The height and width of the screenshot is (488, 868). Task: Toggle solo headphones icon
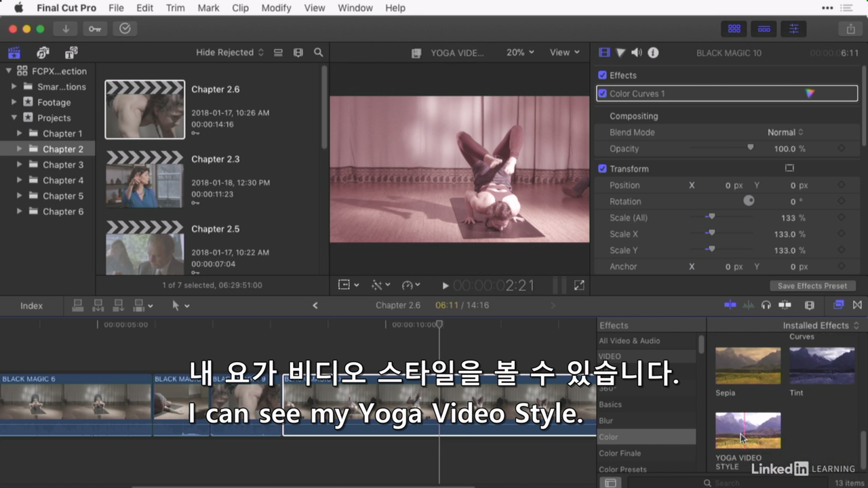point(766,305)
